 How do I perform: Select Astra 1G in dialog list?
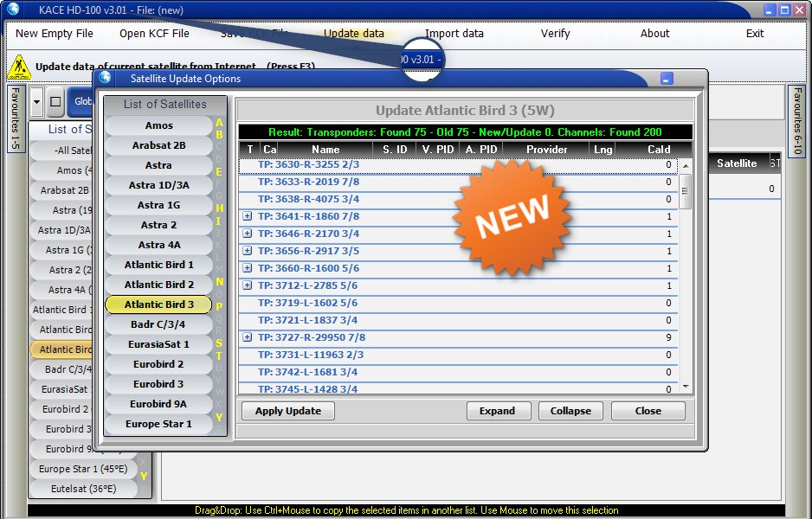click(159, 205)
